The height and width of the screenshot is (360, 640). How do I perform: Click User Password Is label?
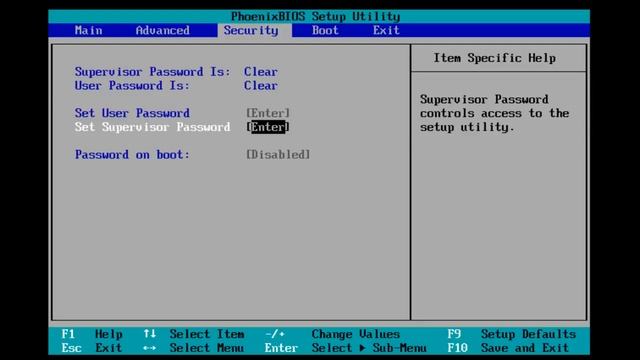tap(132, 86)
